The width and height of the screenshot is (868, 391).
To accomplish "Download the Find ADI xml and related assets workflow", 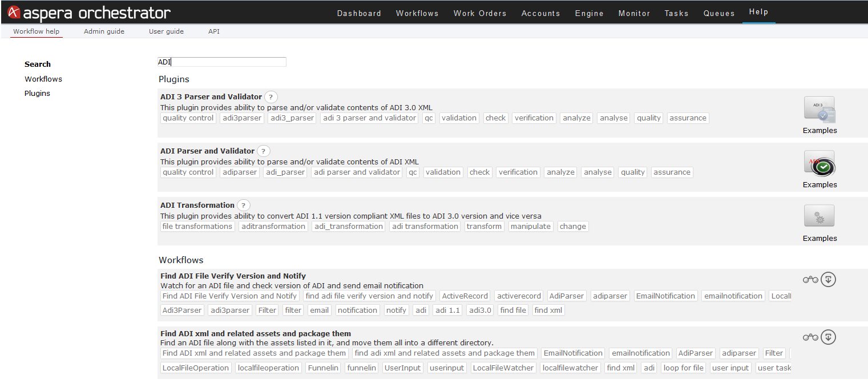I will [x=828, y=337].
